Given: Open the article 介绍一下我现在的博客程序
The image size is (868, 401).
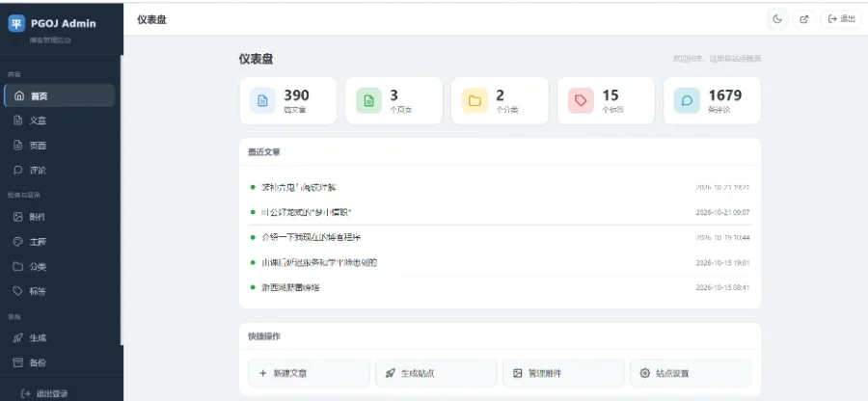Looking at the screenshot, I should coord(312,237).
